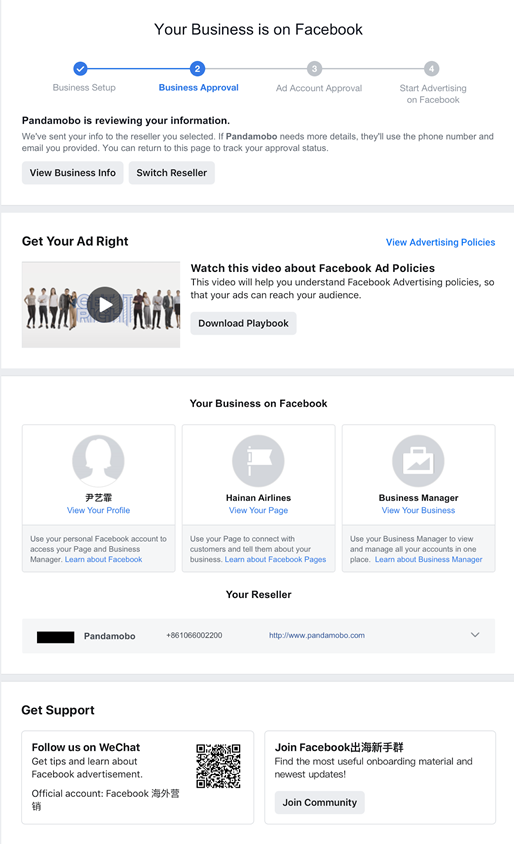The height and width of the screenshot is (844, 514).
Task: Click the step 4 Start Advertising circle
Action: tap(431, 69)
